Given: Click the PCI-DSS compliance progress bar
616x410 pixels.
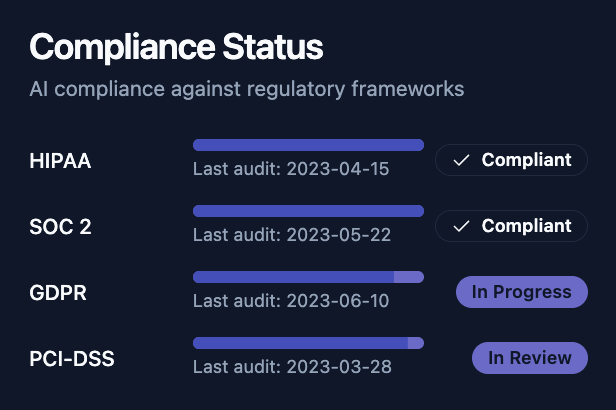Looking at the screenshot, I should [308, 343].
